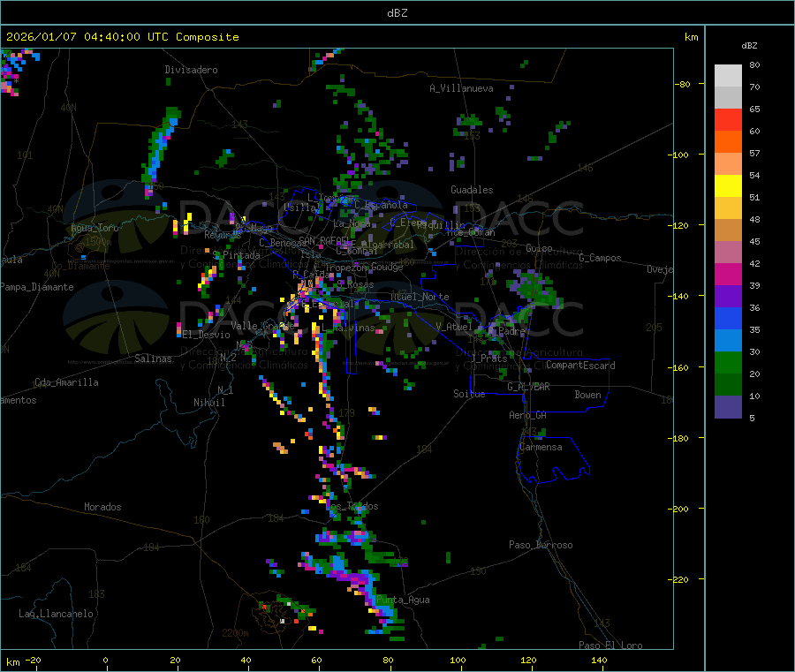The image size is (795, 672).
Task: Click the 'dBZ' title at top
Action: [x=397, y=13]
